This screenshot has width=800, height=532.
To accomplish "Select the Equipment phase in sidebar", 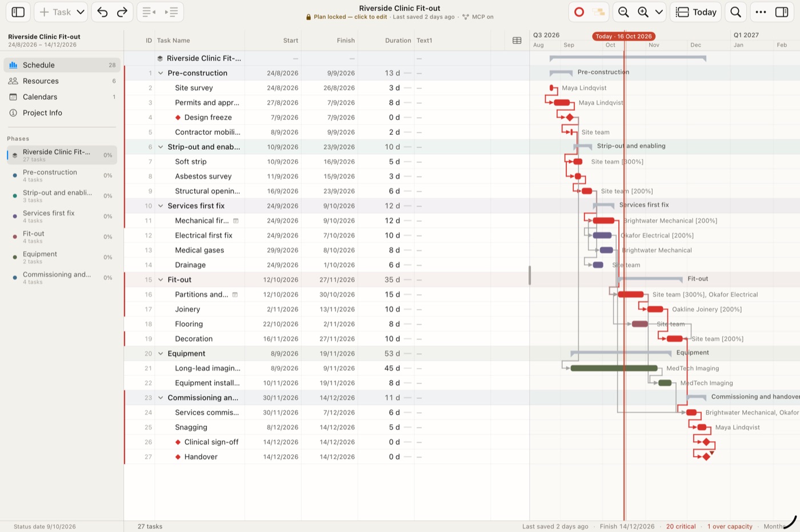I will tap(62, 257).
